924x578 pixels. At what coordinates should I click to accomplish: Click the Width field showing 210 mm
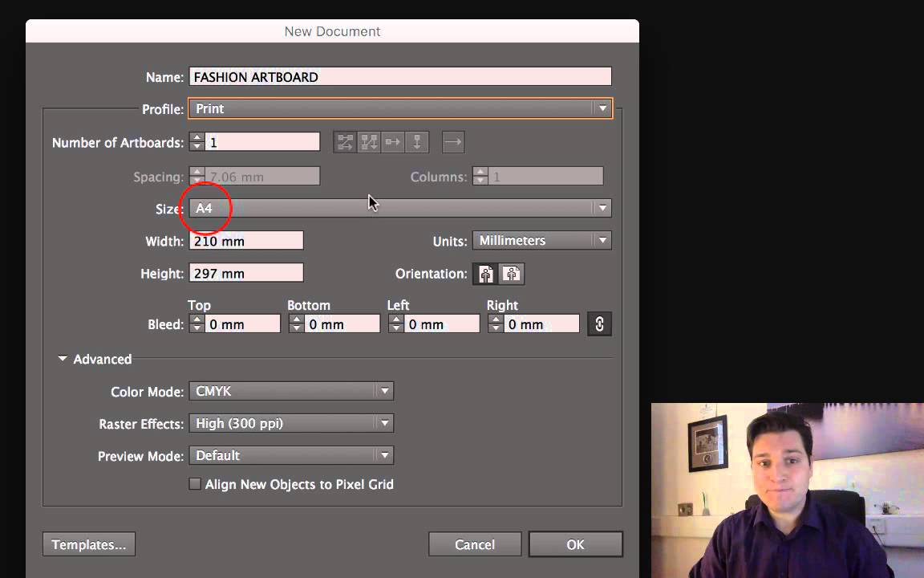pos(246,241)
